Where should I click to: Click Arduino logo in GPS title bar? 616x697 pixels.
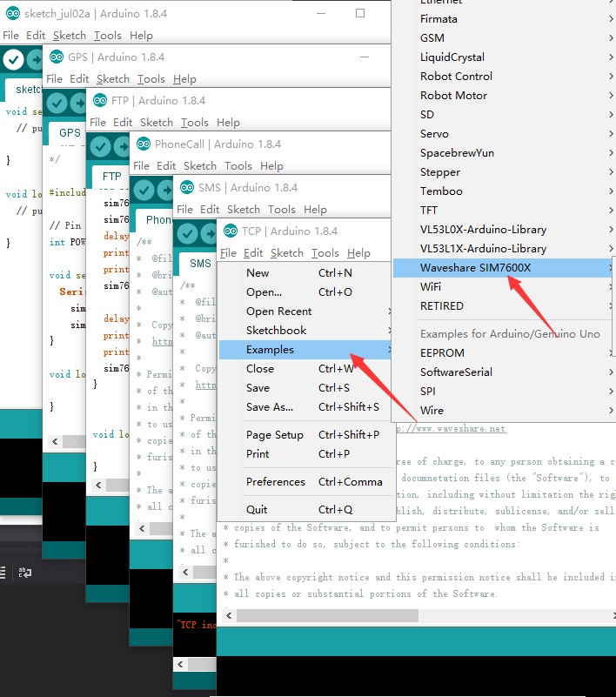coord(57,57)
